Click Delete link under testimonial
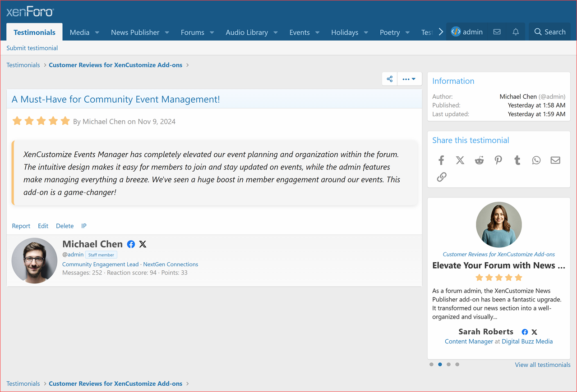Screen dimensions: 577x392 tap(65, 226)
